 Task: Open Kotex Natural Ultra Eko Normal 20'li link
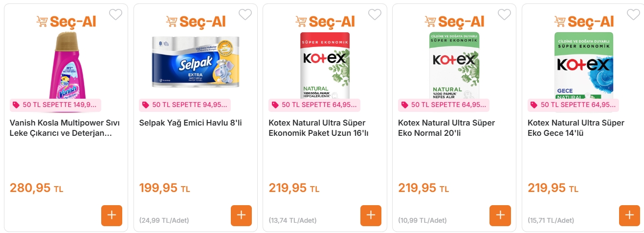pyautogui.click(x=446, y=128)
